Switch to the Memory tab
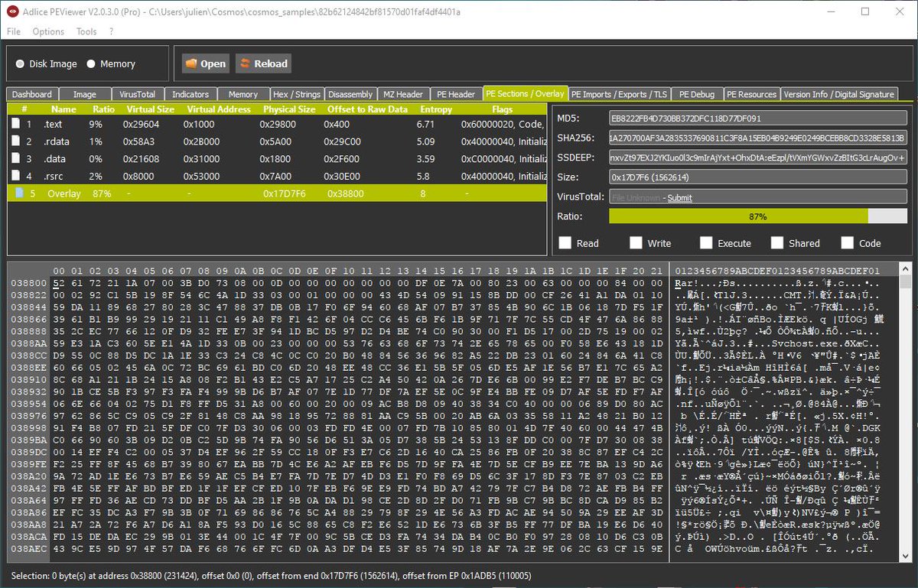The height and width of the screenshot is (588, 918). 243,94
